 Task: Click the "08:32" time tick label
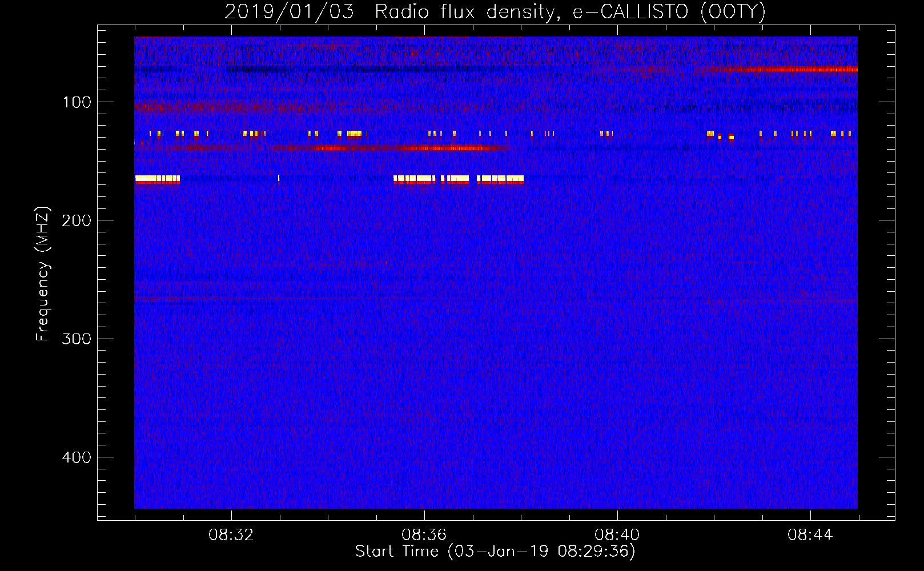point(231,535)
